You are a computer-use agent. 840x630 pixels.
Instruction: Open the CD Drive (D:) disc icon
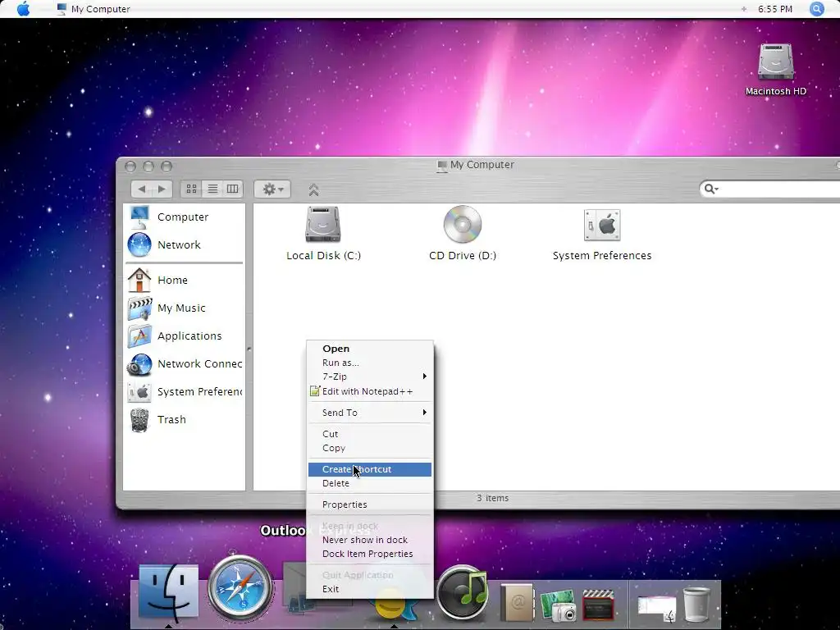(x=463, y=225)
